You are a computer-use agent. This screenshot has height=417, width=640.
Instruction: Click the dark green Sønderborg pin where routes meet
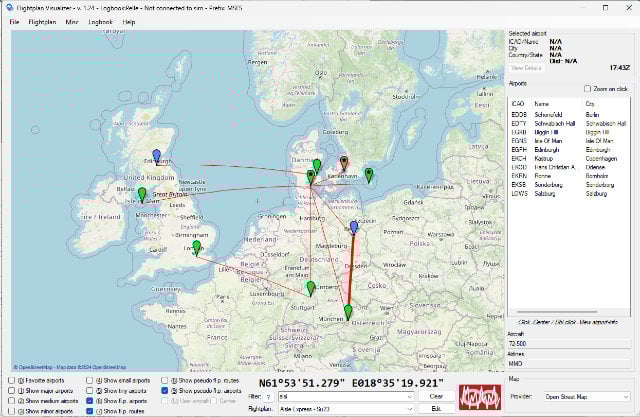click(x=311, y=177)
